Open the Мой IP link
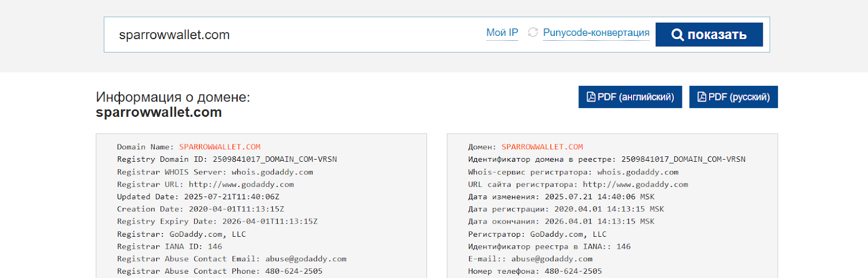 coord(502,33)
